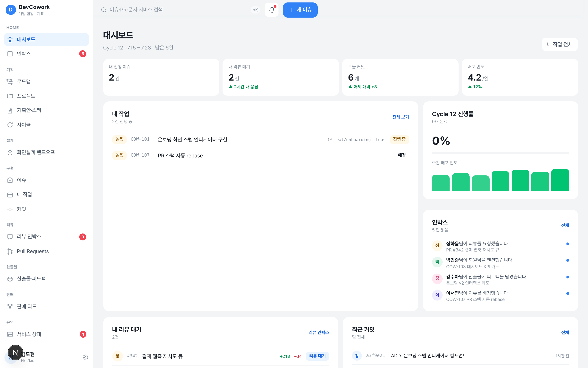
Task: Go to 로드맵 page
Action: coord(46,82)
